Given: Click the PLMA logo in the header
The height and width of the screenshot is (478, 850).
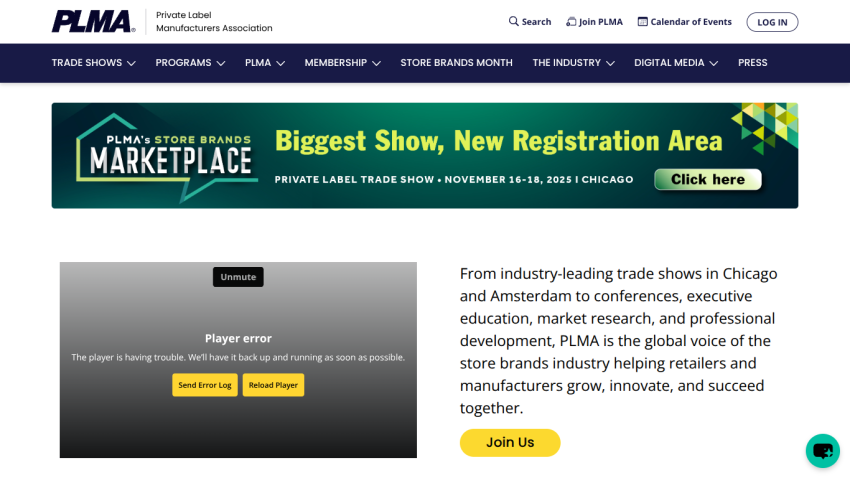Looking at the screenshot, I should point(93,22).
